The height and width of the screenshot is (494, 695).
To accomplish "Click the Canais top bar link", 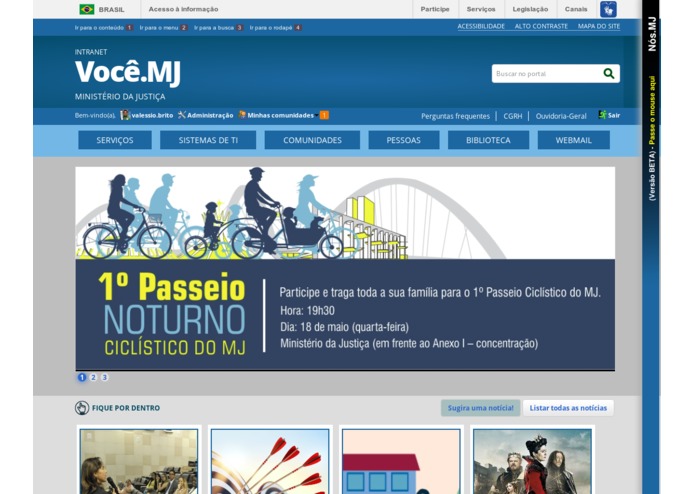I will pos(576,9).
